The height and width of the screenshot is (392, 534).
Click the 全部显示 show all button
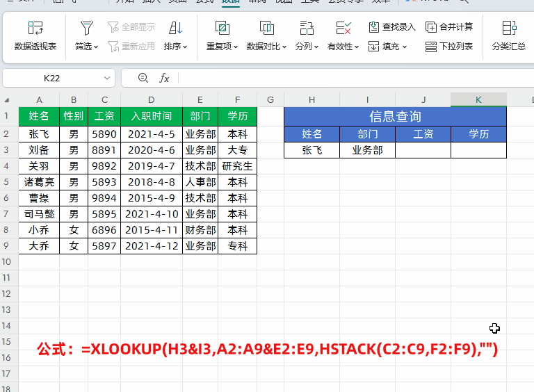click(x=131, y=27)
